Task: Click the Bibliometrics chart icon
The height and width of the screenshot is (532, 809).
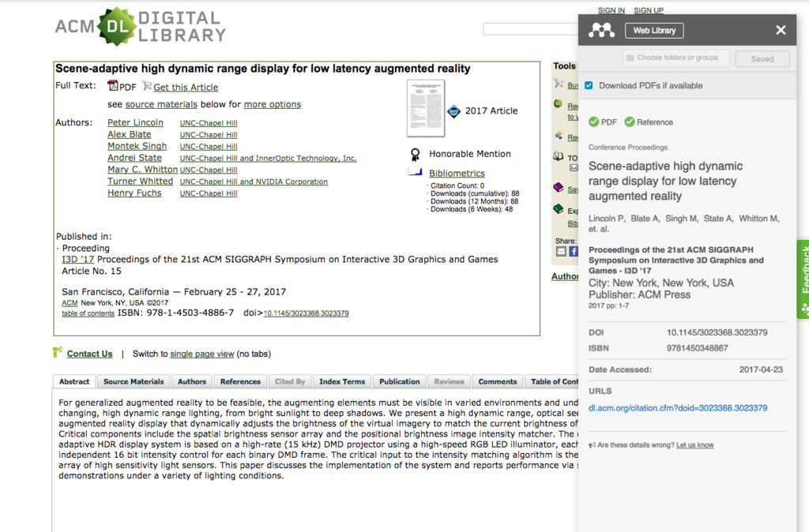Action: (x=416, y=172)
